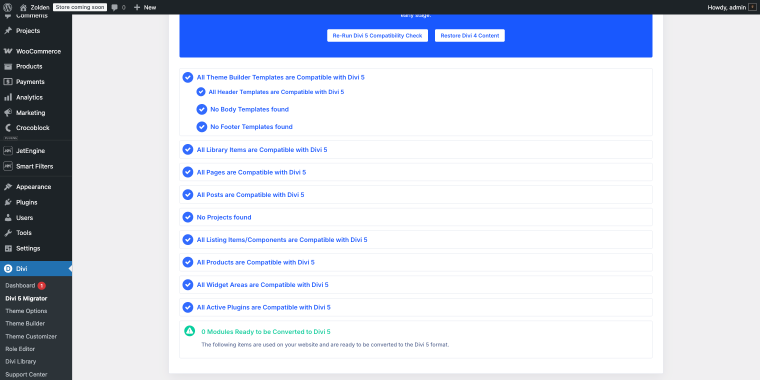Expand All Listing Items/Components row

click(x=416, y=239)
